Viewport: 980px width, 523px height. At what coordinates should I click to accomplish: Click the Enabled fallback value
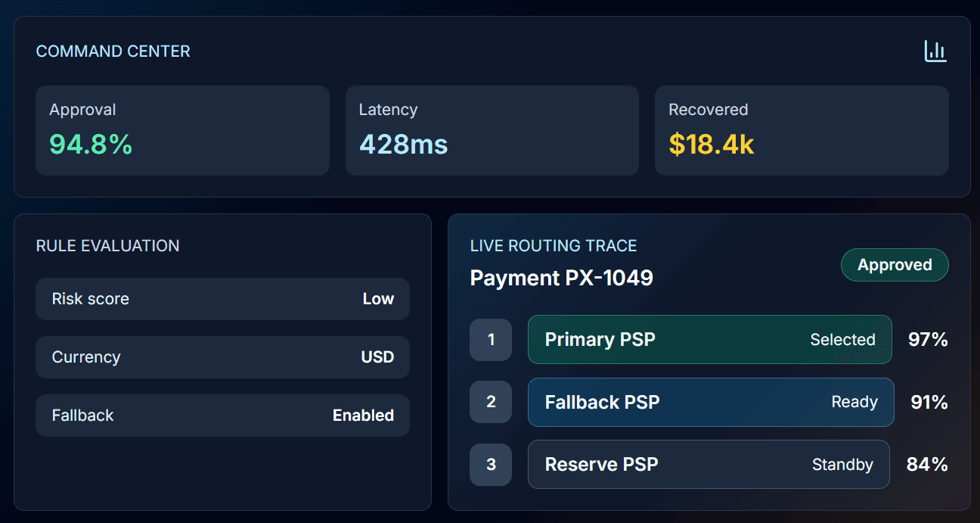(364, 416)
